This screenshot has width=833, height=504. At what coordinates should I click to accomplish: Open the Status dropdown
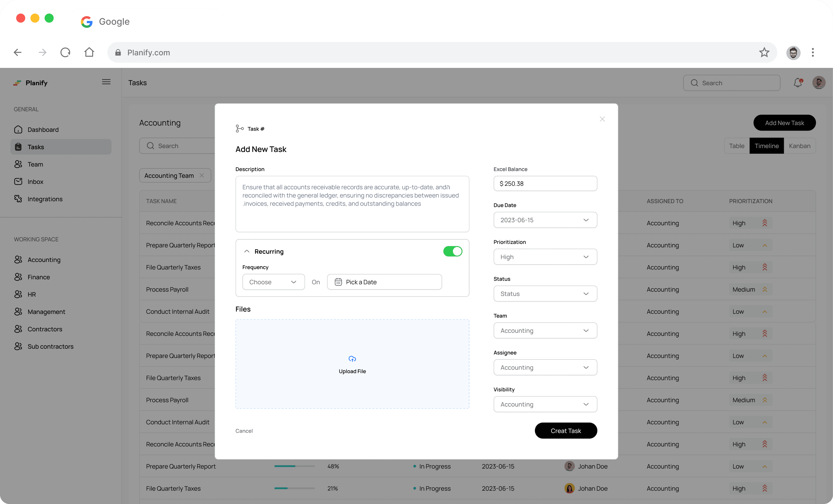tap(545, 294)
